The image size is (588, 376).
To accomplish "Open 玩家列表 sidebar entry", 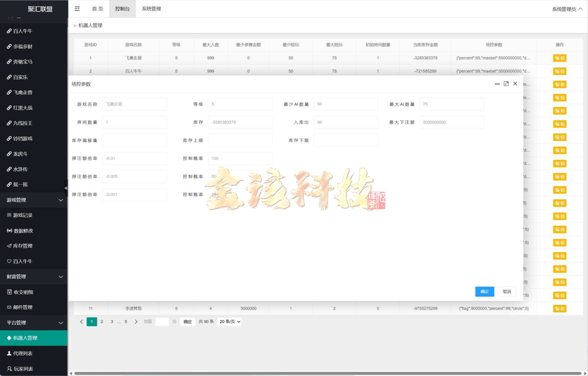I will [23, 369].
